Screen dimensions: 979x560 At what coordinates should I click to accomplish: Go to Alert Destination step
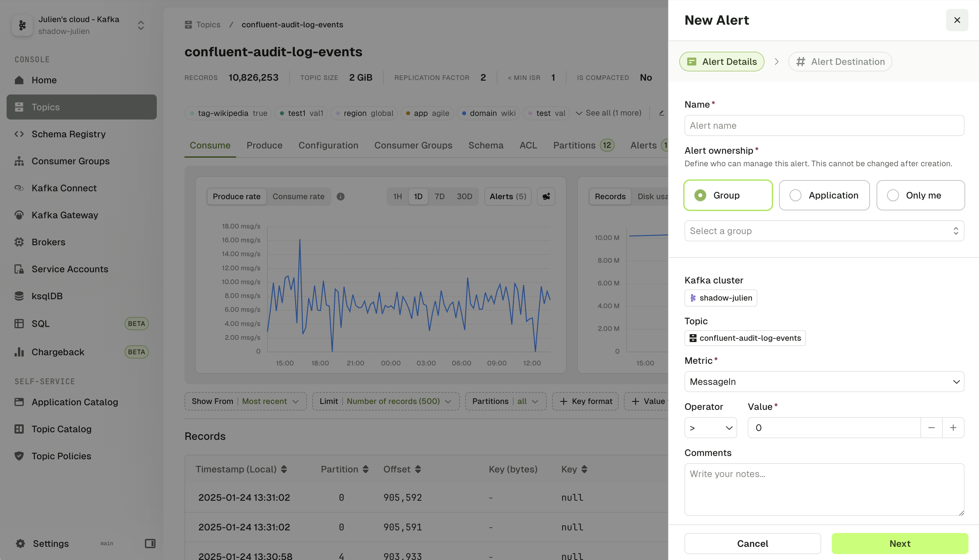tap(840, 62)
